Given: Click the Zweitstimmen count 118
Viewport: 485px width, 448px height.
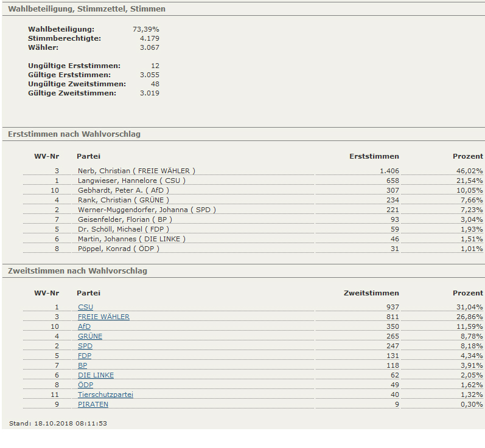Looking at the screenshot, I should (x=393, y=365).
